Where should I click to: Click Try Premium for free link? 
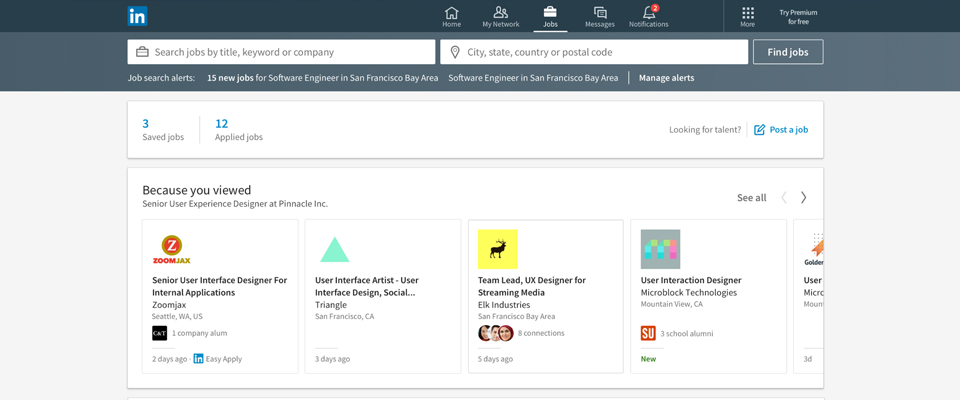click(798, 17)
